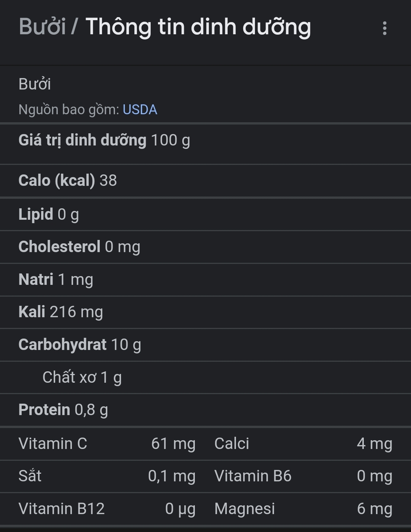The width and height of the screenshot is (411, 532).
Task: Go back to the Bưởi breadcrumb
Action: point(42,27)
